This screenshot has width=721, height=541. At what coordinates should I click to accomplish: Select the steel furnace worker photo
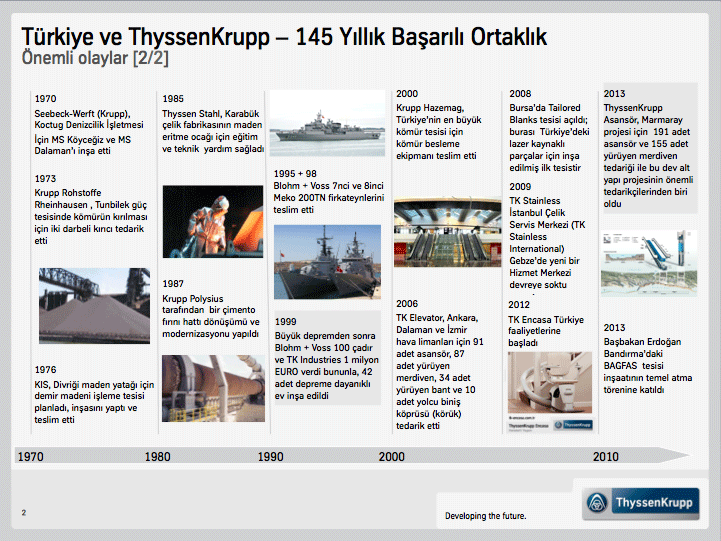coord(213,222)
